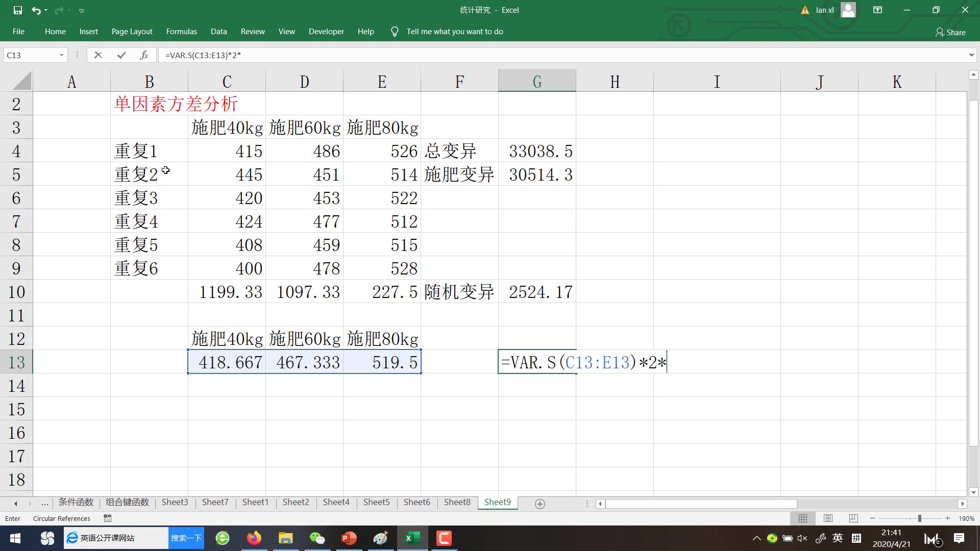
Task: Add a new sheet with plus icon
Action: tap(540, 504)
